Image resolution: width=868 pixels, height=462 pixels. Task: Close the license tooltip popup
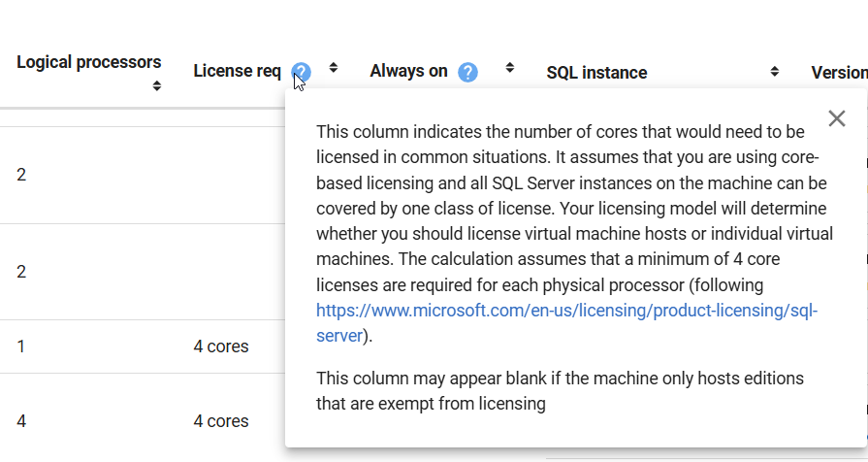(x=837, y=118)
